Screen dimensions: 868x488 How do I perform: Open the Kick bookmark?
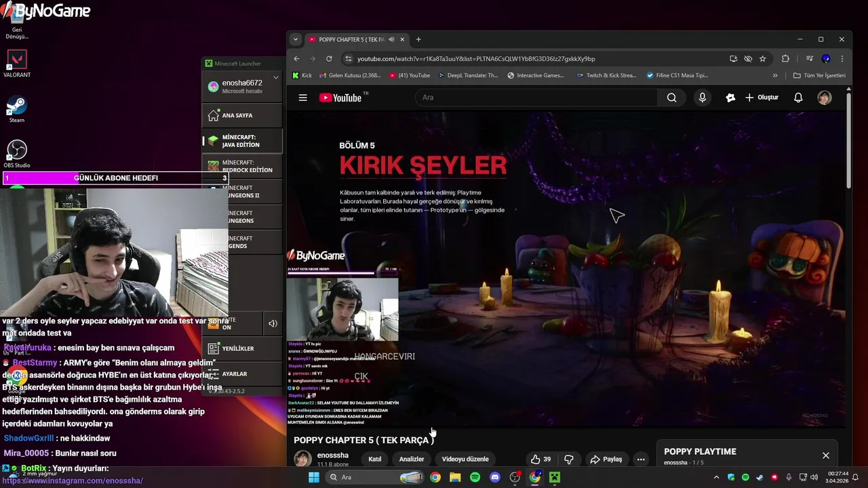point(302,75)
